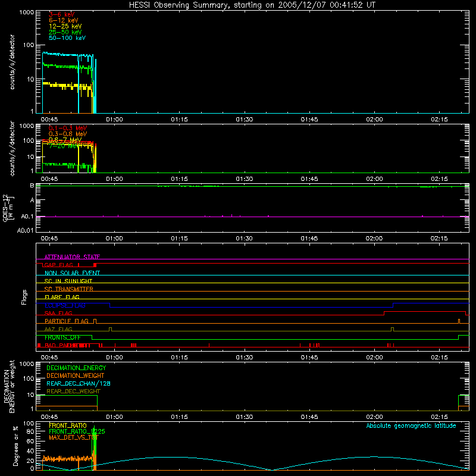The height and width of the screenshot is (476, 476).
Task: Click the AAZ_FLAG label
Action: pos(58,329)
